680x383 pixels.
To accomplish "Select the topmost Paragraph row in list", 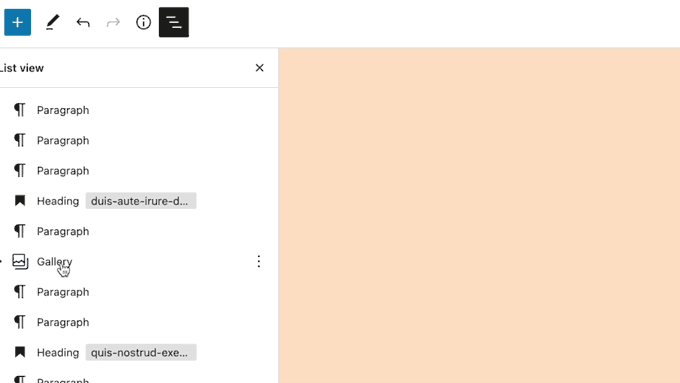I will [x=139, y=110].
